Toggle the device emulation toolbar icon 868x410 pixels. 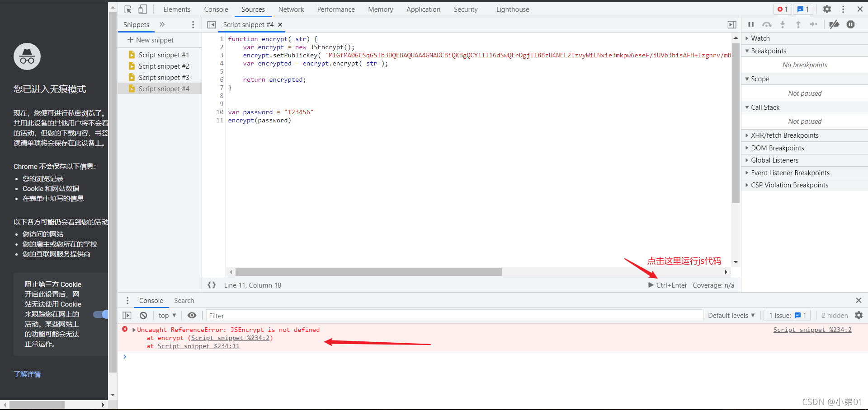click(x=142, y=9)
